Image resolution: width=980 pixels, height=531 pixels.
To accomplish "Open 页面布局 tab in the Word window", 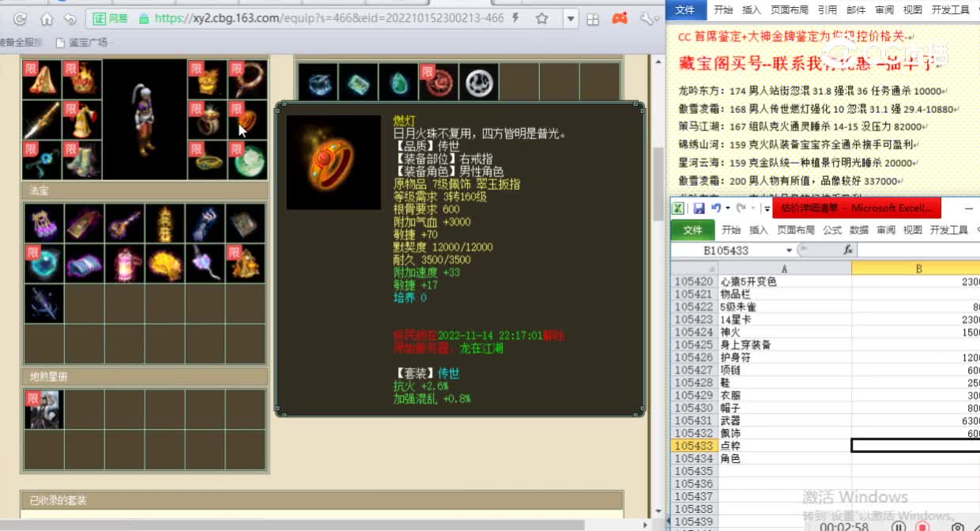I will (x=790, y=10).
